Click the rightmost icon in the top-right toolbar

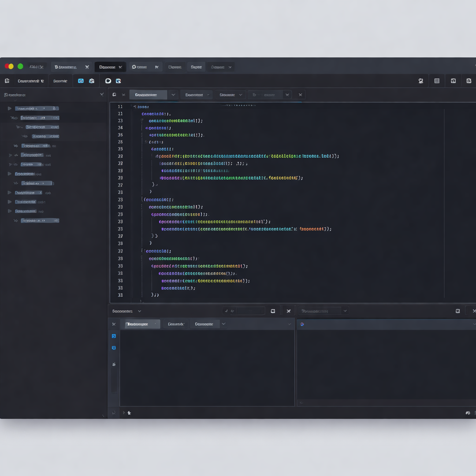click(x=469, y=81)
